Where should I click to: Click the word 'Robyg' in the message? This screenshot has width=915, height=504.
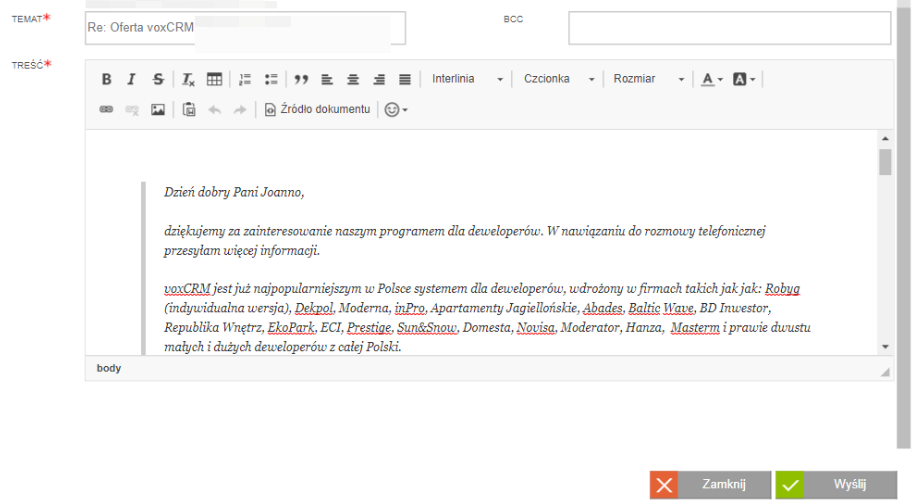click(782, 288)
